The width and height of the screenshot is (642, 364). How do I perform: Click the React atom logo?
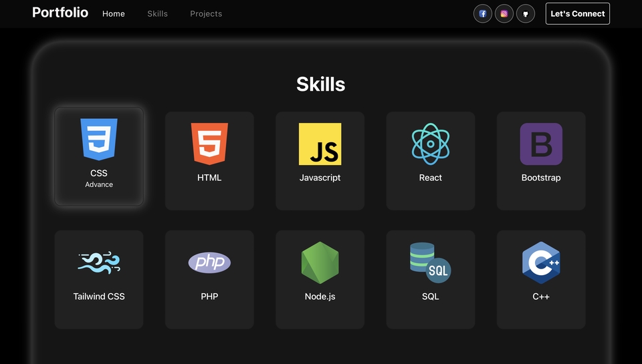(x=431, y=144)
